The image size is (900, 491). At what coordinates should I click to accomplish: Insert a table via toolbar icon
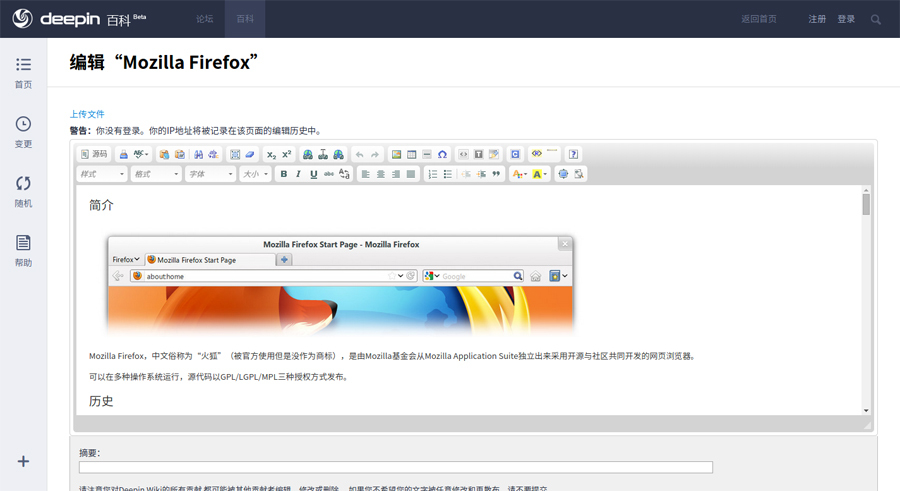[x=412, y=154]
